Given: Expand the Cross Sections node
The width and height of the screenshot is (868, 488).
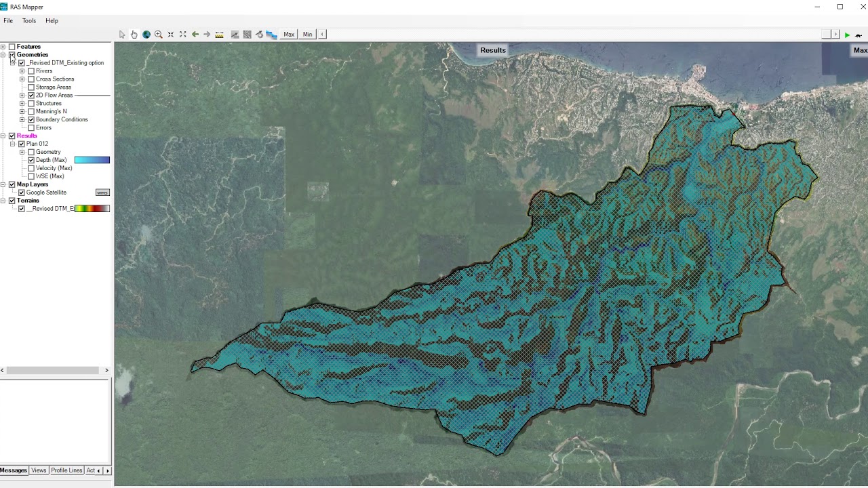Looking at the screenshot, I should pos(22,79).
